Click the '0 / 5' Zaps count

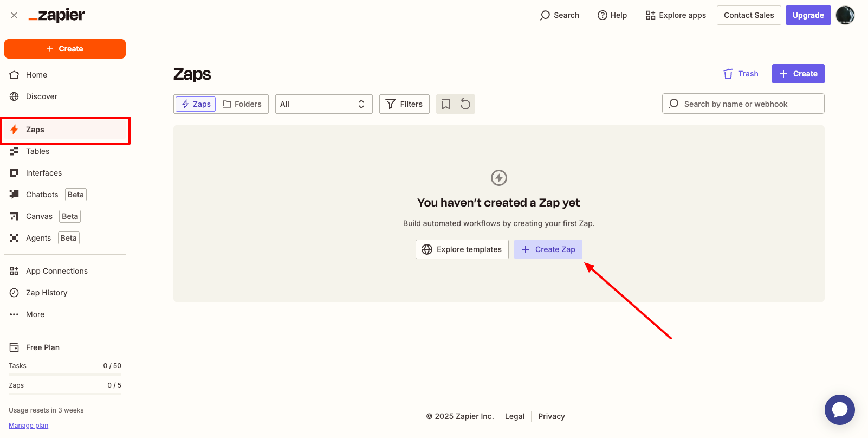pos(114,385)
